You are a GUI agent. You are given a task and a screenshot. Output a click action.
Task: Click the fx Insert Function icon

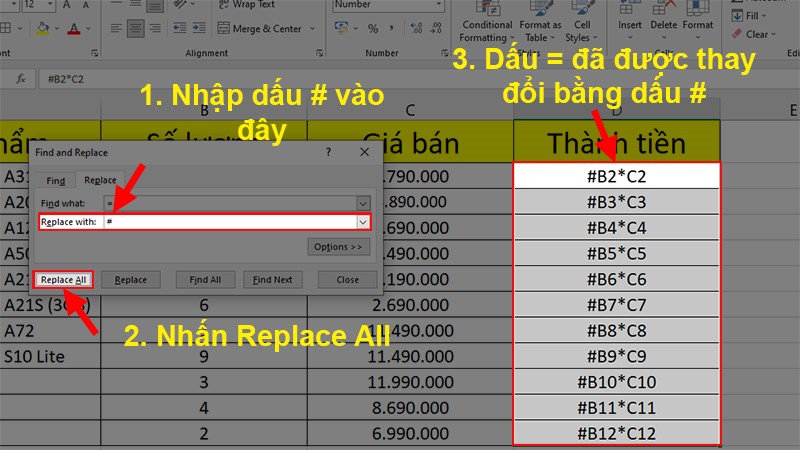[x=21, y=79]
